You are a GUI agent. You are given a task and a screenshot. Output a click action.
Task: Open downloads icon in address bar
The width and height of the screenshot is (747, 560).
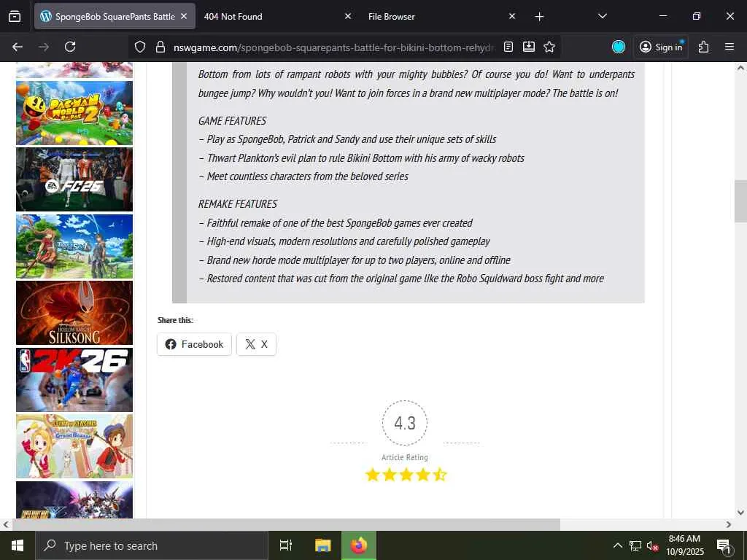(529, 47)
